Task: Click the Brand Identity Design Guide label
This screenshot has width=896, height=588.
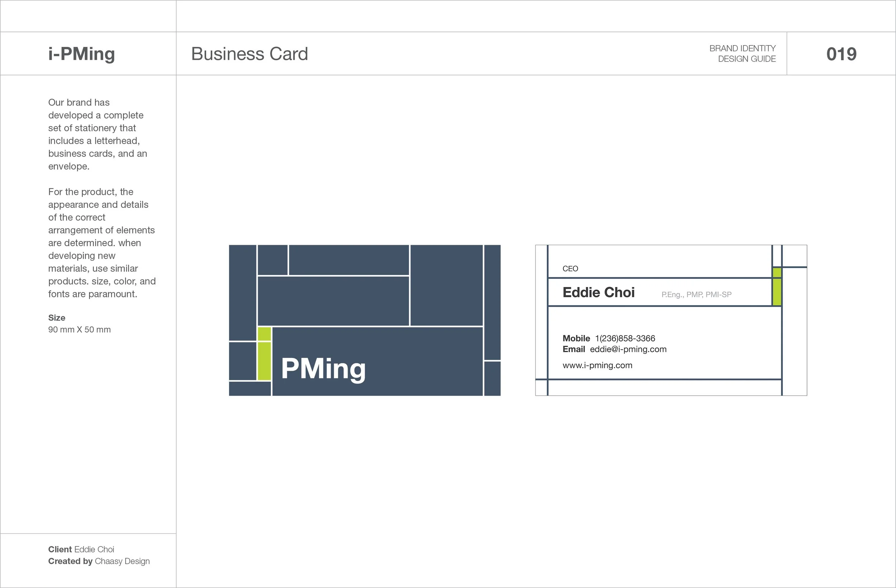Action: pyautogui.click(x=742, y=53)
